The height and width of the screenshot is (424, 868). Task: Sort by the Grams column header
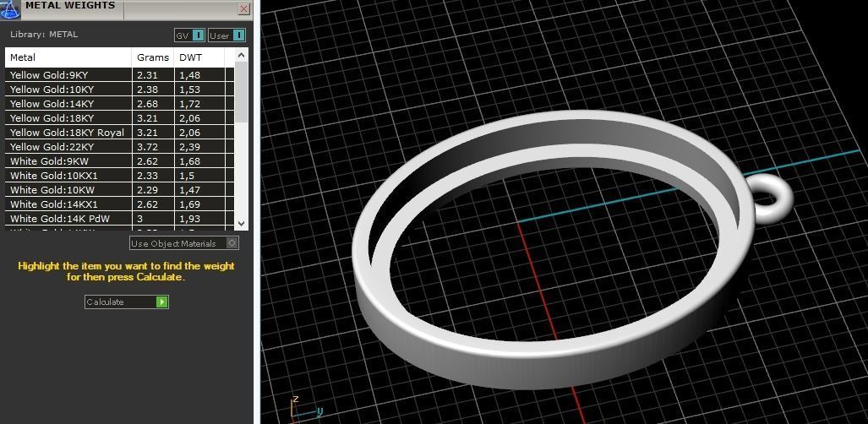click(x=153, y=57)
